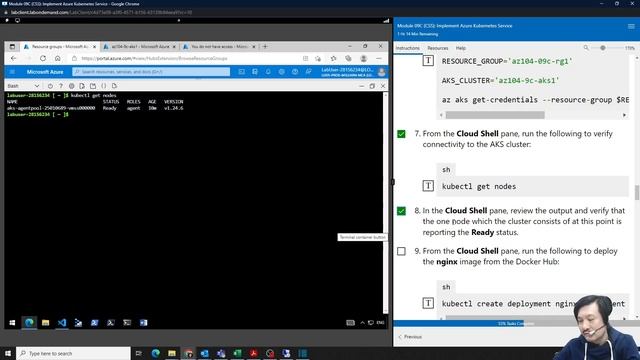Click the Cloud Shell icon in Azure header
Image resolution: width=640 pixels, height=360 pixels.
click(x=242, y=72)
